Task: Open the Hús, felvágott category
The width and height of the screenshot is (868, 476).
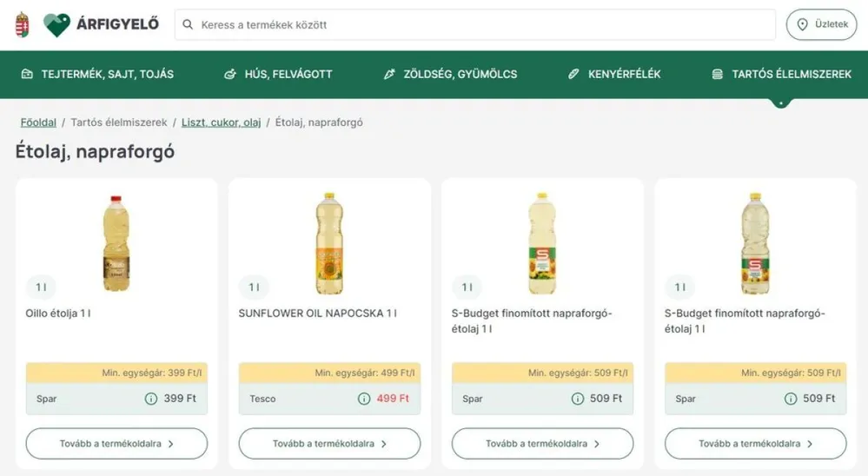Action: (278, 75)
